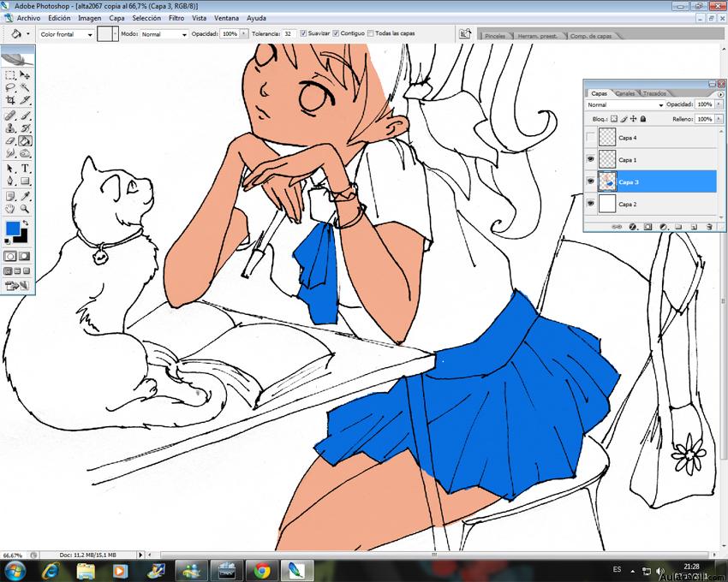Set the background color via black swatch
The image size is (728, 582).
(22, 237)
